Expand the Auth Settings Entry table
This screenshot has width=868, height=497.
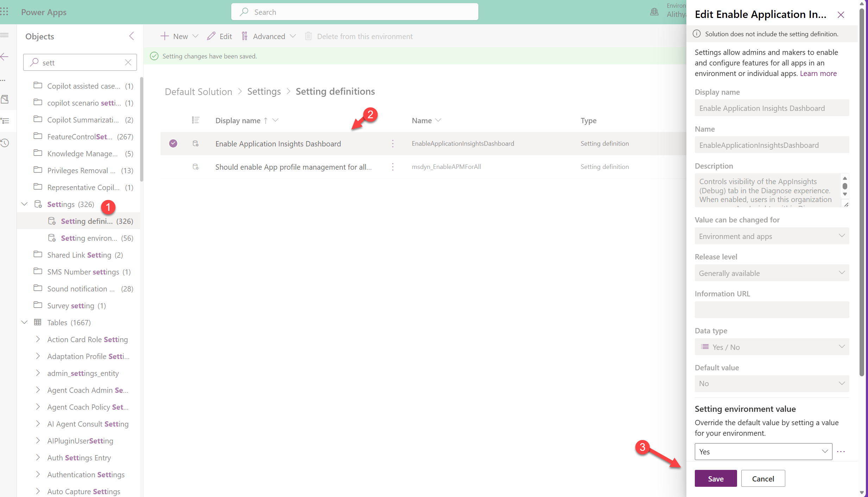pyautogui.click(x=38, y=458)
